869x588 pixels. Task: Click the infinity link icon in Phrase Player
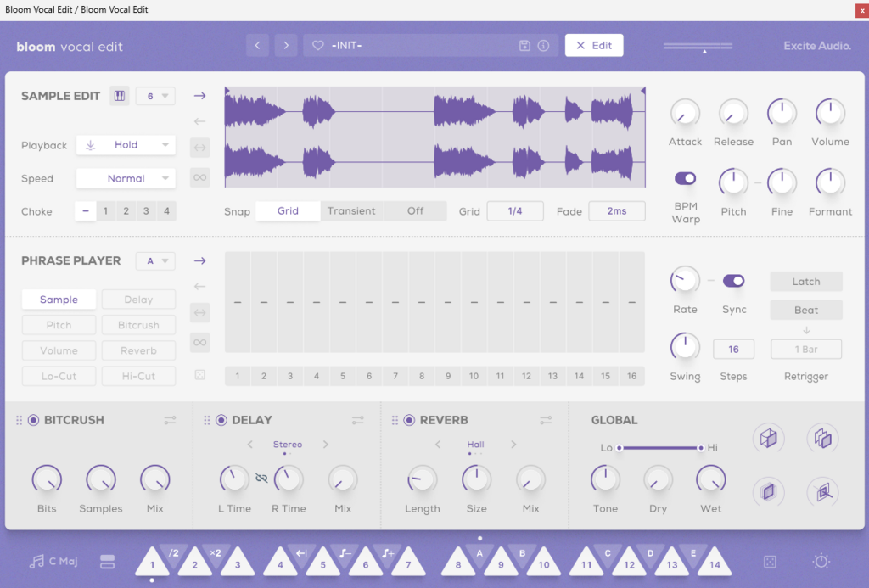(200, 343)
